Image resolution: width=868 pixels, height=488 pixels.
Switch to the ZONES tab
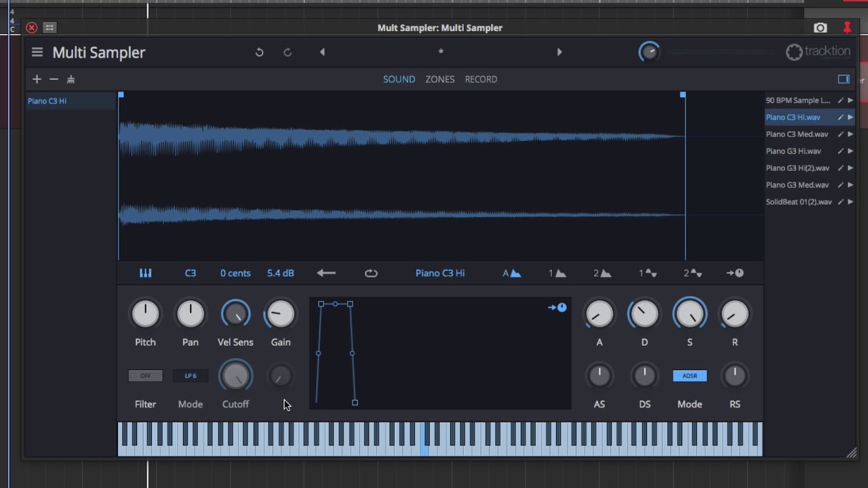coord(440,79)
